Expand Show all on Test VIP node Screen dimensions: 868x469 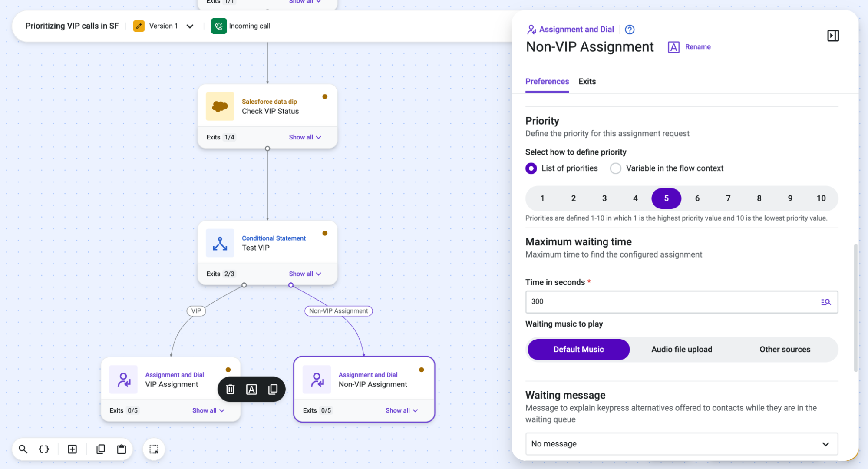pos(305,274)
